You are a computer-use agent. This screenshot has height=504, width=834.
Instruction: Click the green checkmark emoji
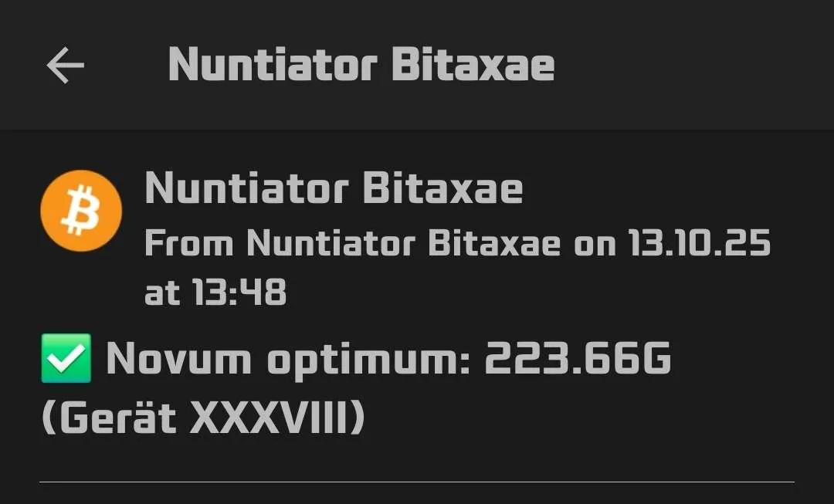pyautogui.click(x=66, y=360)
